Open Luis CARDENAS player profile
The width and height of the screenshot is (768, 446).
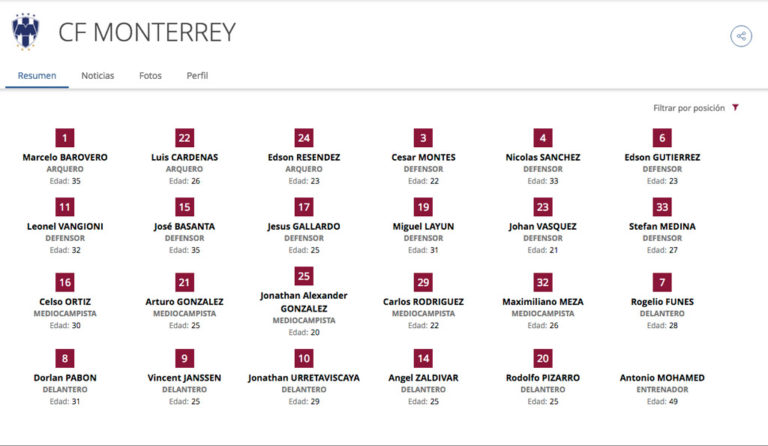click(184, 157)
